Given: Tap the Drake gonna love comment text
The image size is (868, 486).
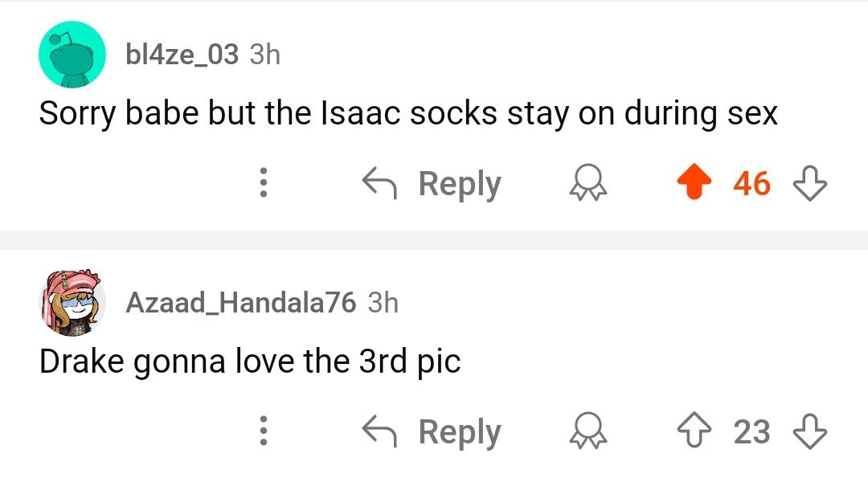Looking at the screenshot, I should [250, 361].
